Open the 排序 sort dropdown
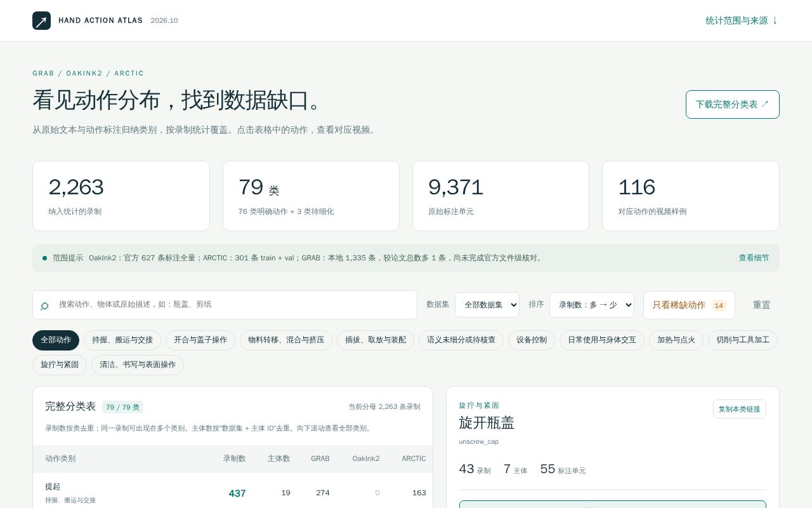812x508 pixels. [x=592, y=305]
